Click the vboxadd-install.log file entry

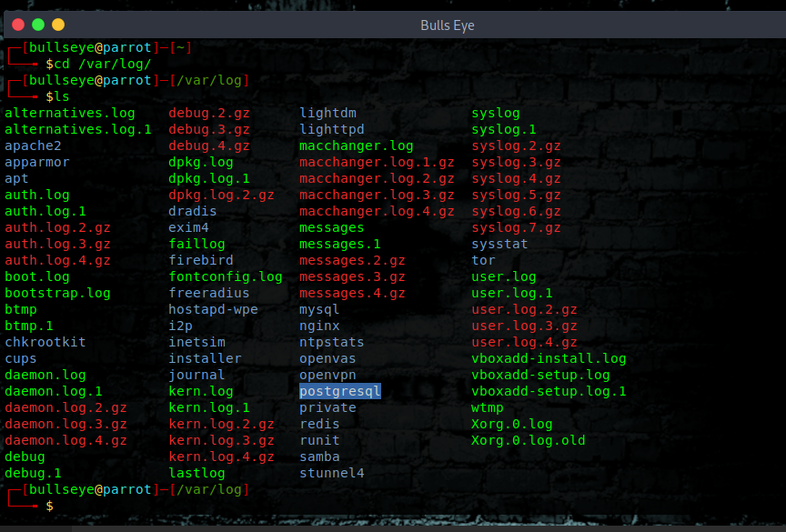pos(549,358)
